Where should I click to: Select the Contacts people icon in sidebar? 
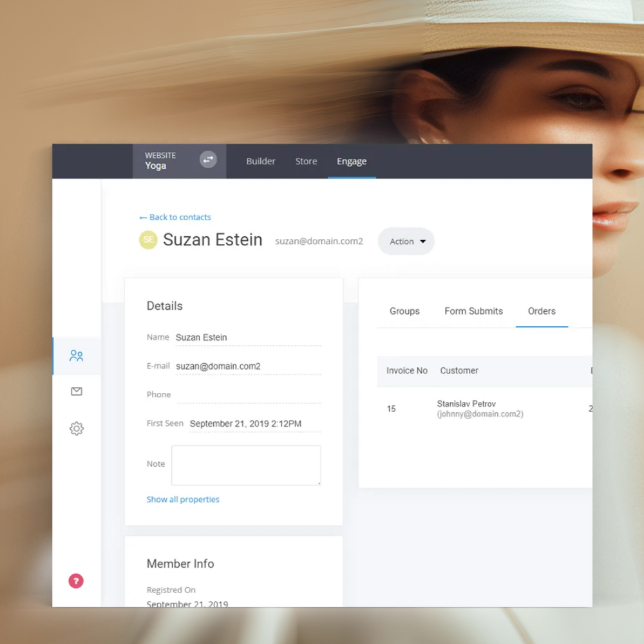tap(77, 355)
